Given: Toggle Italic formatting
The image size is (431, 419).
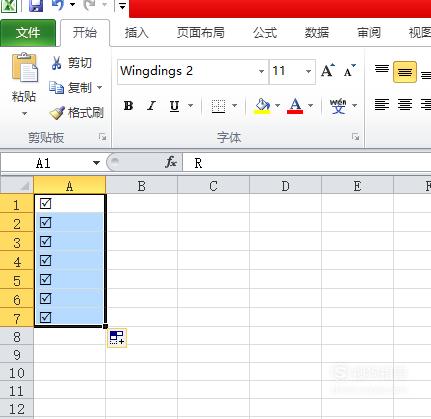Looking at the screenshot, I should click(151, 106).
